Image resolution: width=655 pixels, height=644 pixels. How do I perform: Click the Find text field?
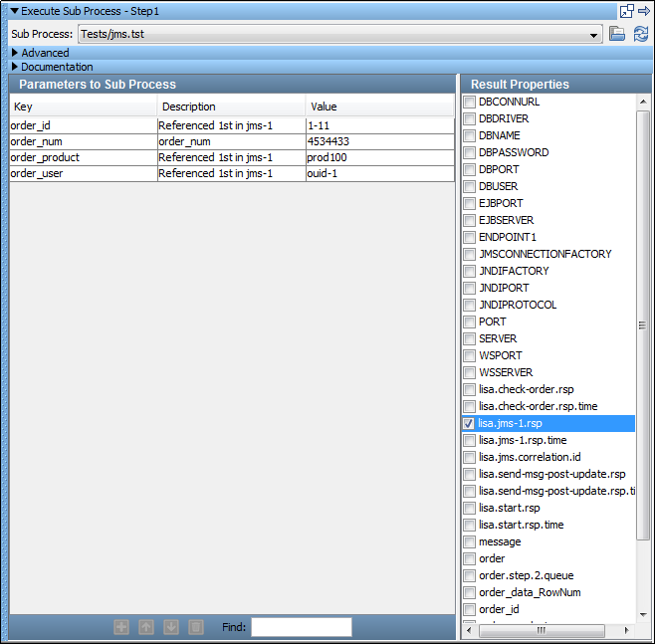(x=301, y=627)
